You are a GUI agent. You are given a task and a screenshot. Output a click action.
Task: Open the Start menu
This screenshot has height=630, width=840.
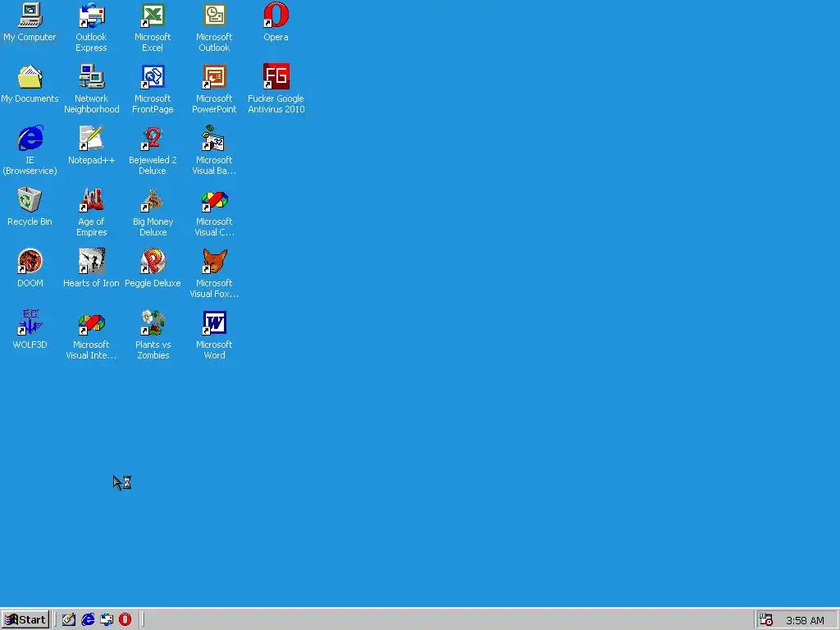[x=25, y=619]
